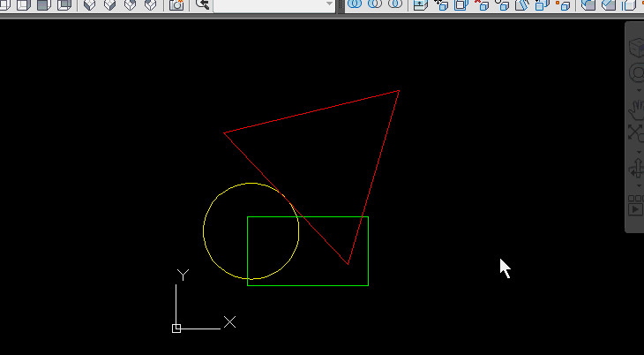This screenshot has height=355, width=644.
Task: Expand the Orbit options dropdown arrow
Action: coord(639,186)
